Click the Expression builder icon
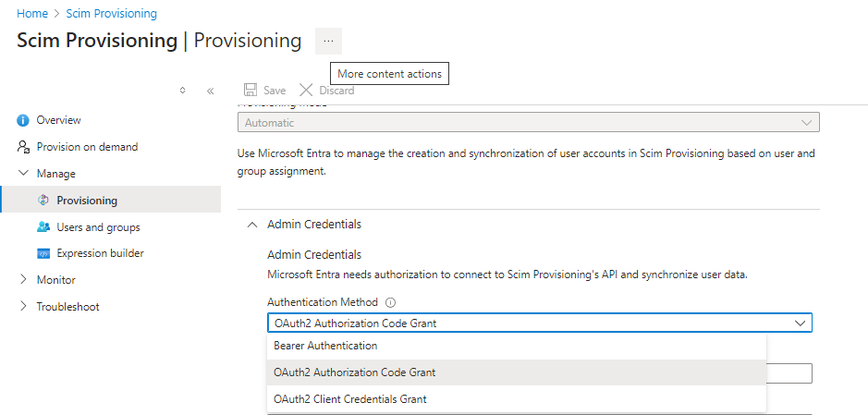Image resolution: width=868 pixels, height=415 pixels. [x=43, y=253]
